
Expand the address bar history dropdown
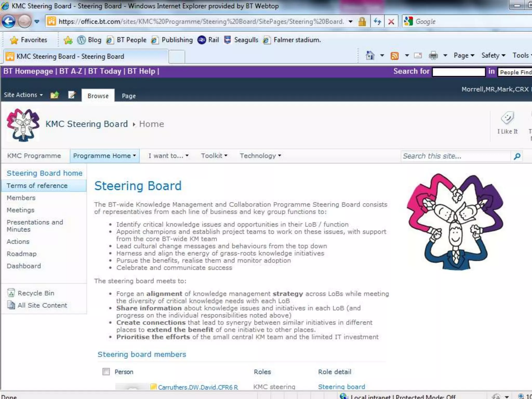(351, 22)
